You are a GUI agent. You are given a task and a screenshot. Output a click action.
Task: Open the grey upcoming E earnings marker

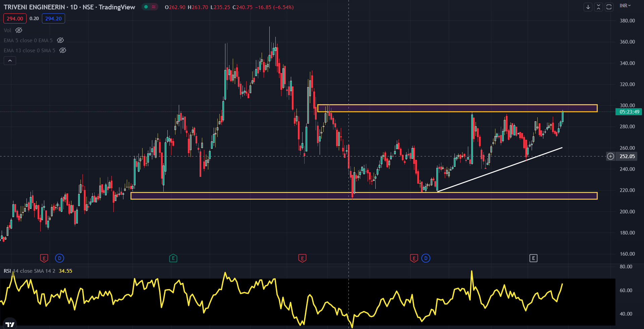coord(533,258)
